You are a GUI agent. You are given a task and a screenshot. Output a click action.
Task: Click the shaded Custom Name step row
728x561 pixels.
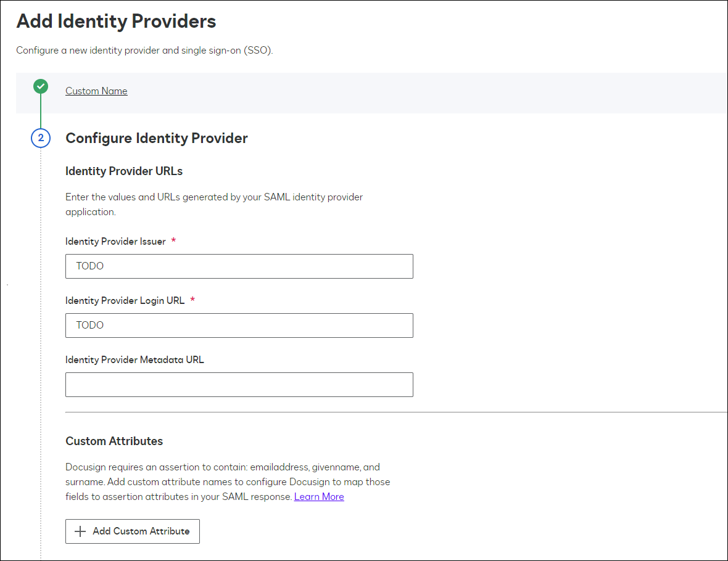pos(370,93)
